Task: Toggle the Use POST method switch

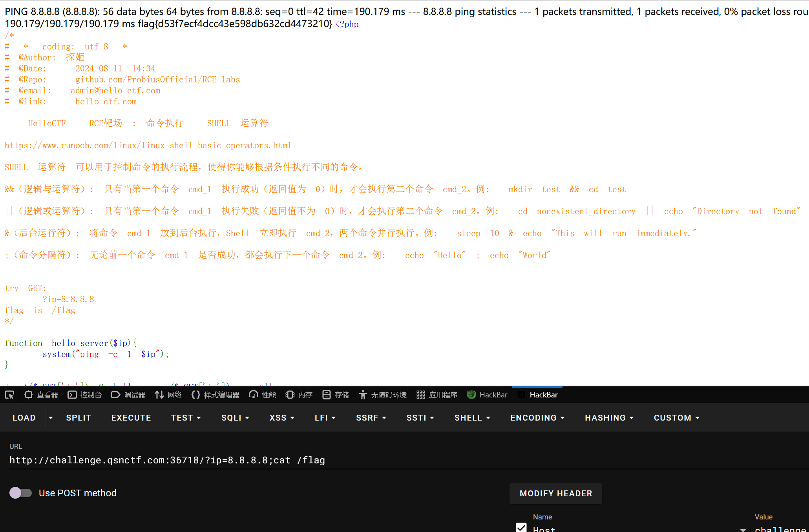Action: point(20,493)
